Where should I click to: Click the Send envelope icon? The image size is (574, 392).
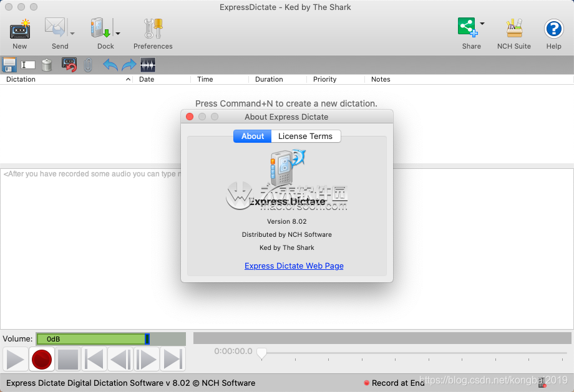click(55, 27)
